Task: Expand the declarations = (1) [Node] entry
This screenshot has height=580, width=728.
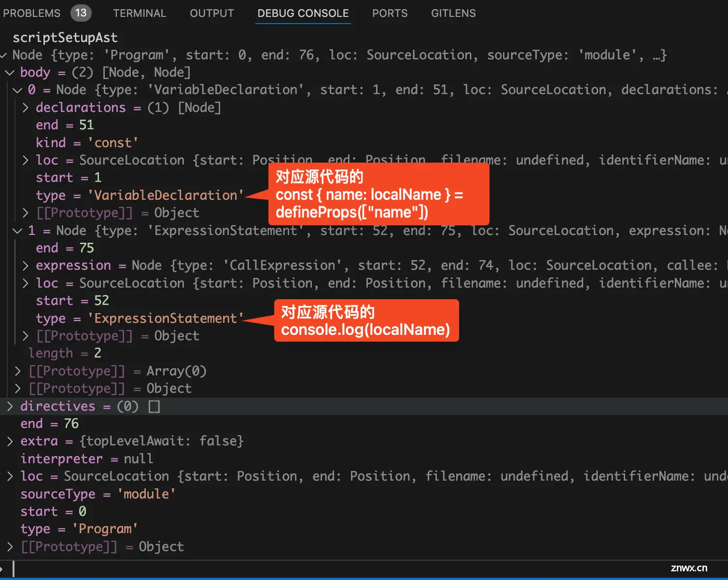Action: tap(26, 108)
